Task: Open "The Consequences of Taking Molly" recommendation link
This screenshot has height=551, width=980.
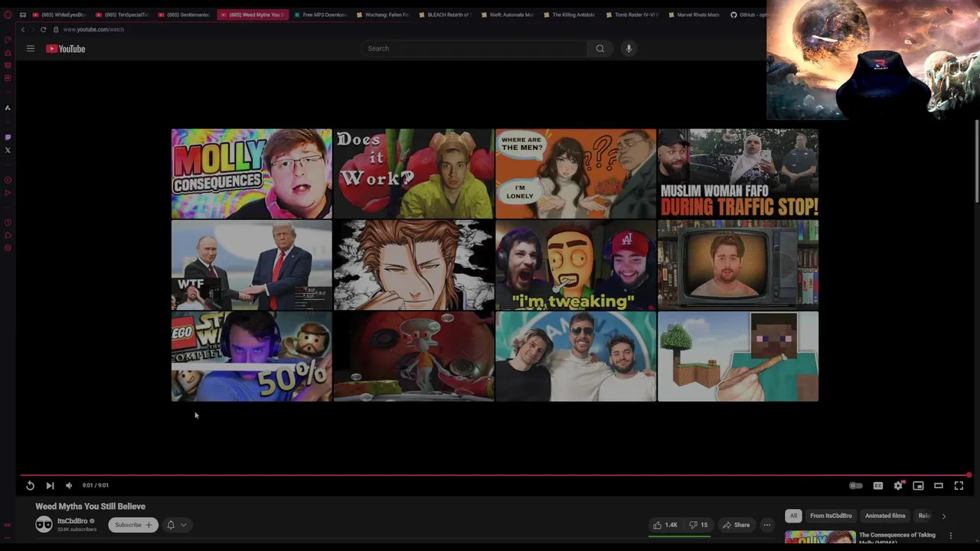Action: coord(897,538)
